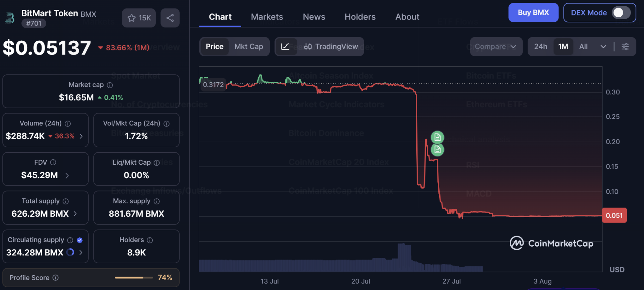
Task: Expand the Circulating supply details chevron
Action: 81,253
